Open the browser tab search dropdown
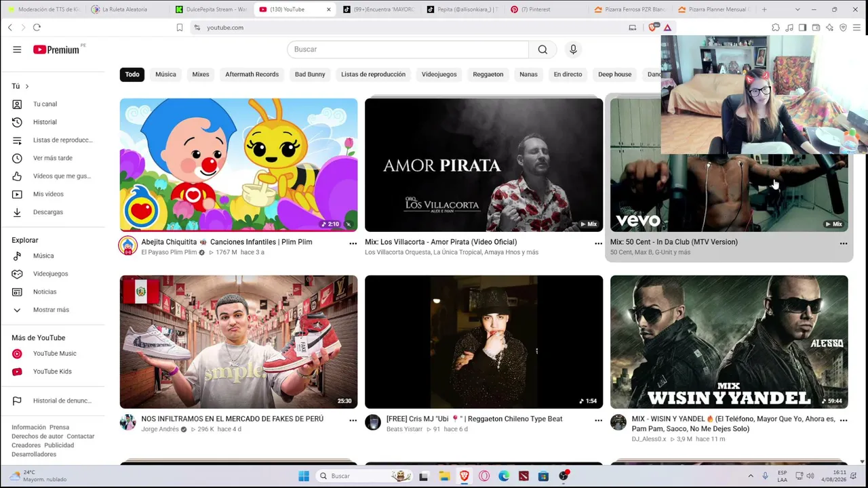Image resolution: width=868 pixels, height=488 pixels. point(797,9)
